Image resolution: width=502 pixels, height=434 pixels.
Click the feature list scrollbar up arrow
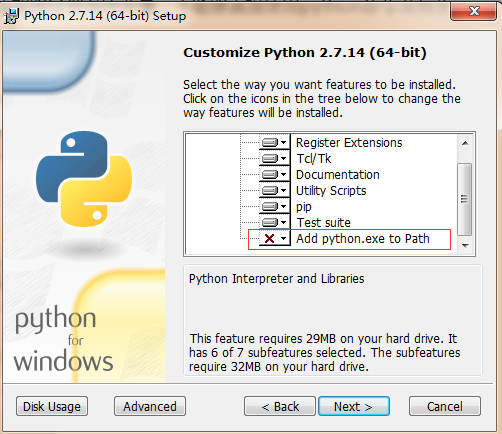pyautogui.click(x=465, y=143)
